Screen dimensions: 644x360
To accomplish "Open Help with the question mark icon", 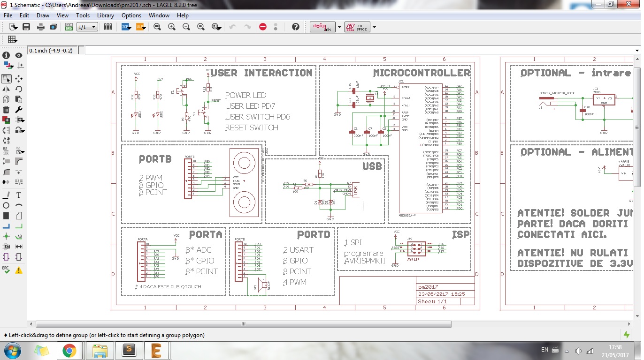I will pos(295,27).
